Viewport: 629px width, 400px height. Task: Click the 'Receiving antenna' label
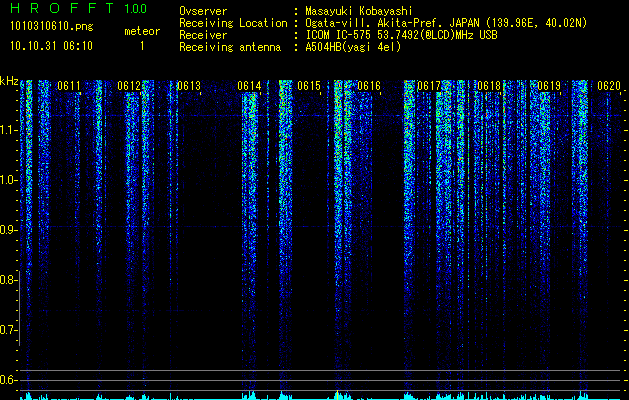point(230,47)
